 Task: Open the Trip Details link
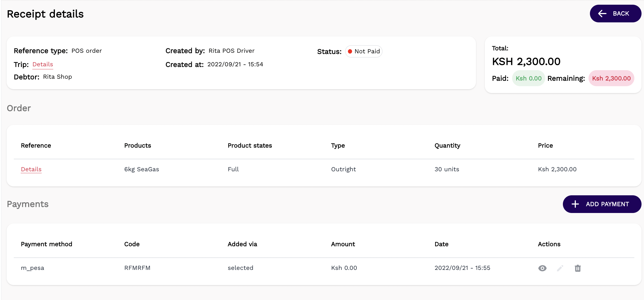point(43,64)
